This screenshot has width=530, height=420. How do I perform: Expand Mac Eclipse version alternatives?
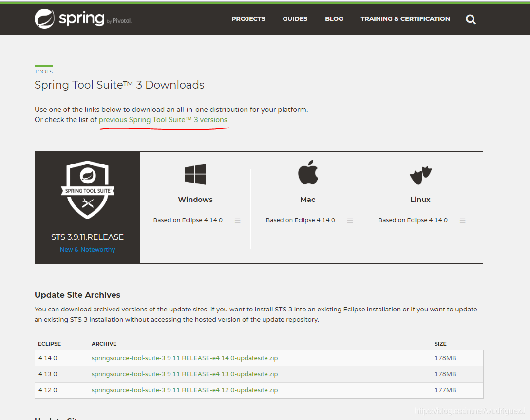350,220
